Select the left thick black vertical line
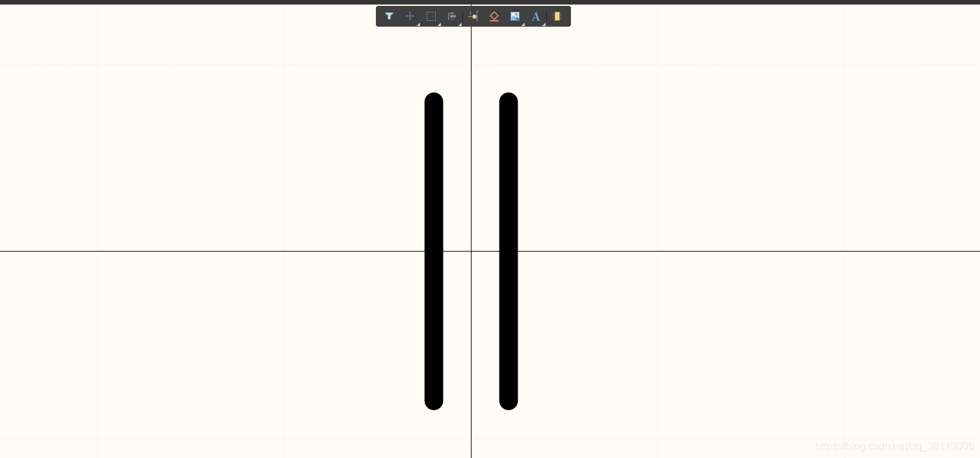 (434, 251)
